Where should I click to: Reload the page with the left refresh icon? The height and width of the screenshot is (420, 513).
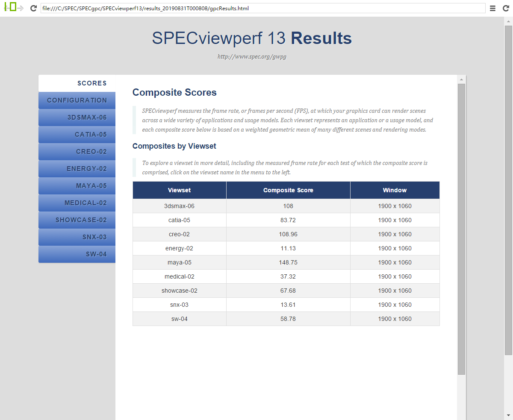tap(33, 8)
